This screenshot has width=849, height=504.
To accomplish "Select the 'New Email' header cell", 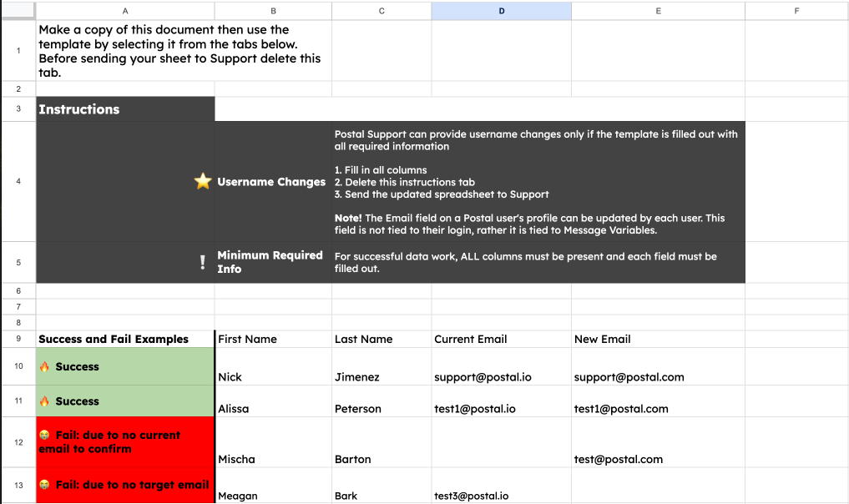I will click(657, 339).
